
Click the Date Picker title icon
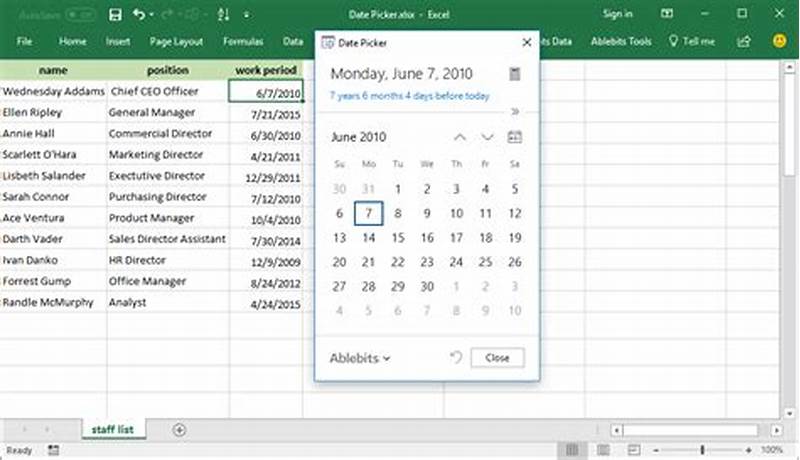click(328, 42)
